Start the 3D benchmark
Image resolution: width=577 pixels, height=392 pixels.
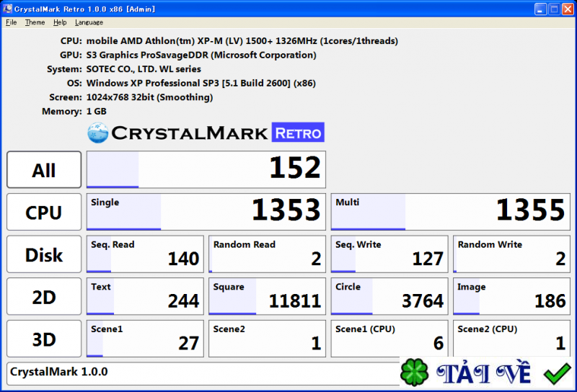[44, 339]
